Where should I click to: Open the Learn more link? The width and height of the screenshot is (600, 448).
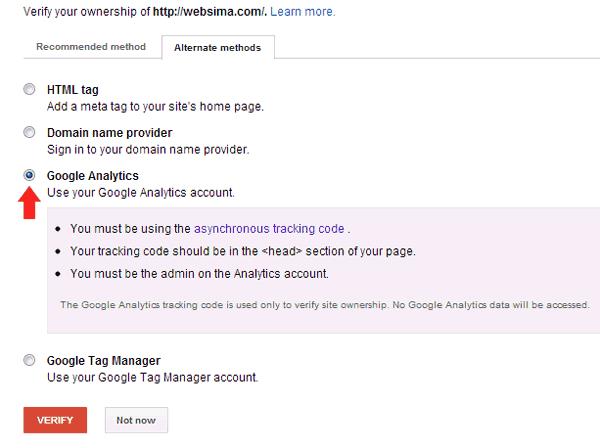pyautogui.click(x=302, y=11)
